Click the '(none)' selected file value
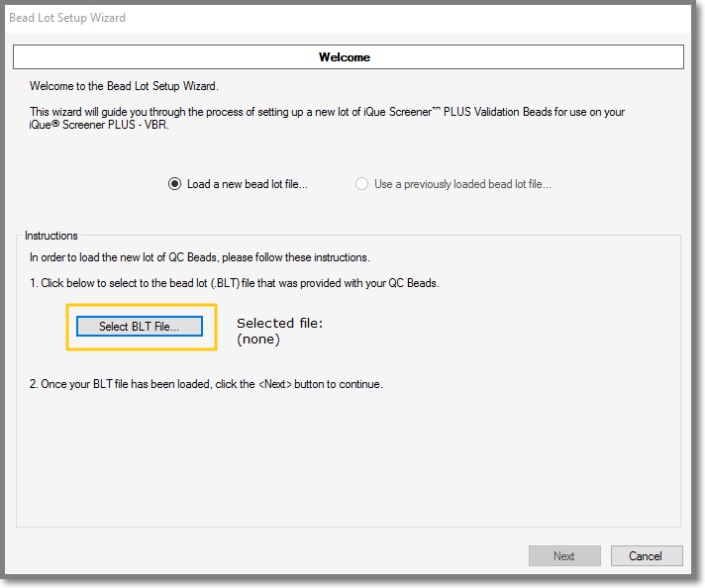 point(258,340)
